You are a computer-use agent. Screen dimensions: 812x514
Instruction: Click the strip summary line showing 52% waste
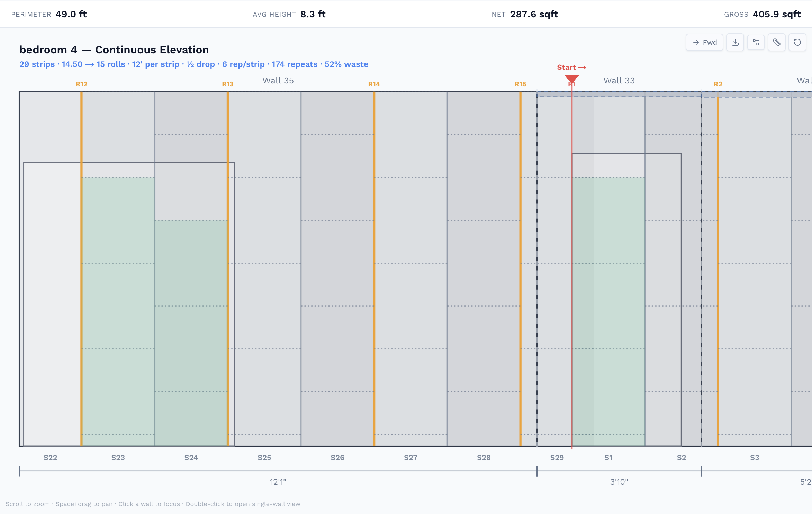point(194,64)
